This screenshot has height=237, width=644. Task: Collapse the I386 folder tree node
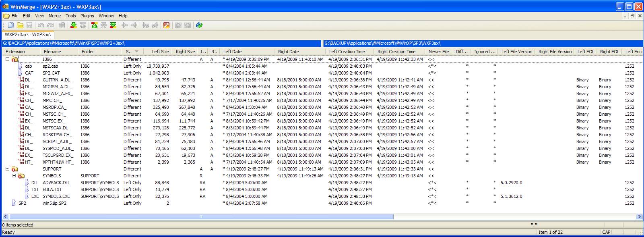click(7, 59)
